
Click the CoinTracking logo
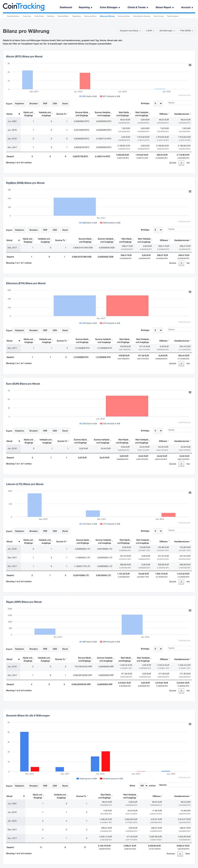24,6
